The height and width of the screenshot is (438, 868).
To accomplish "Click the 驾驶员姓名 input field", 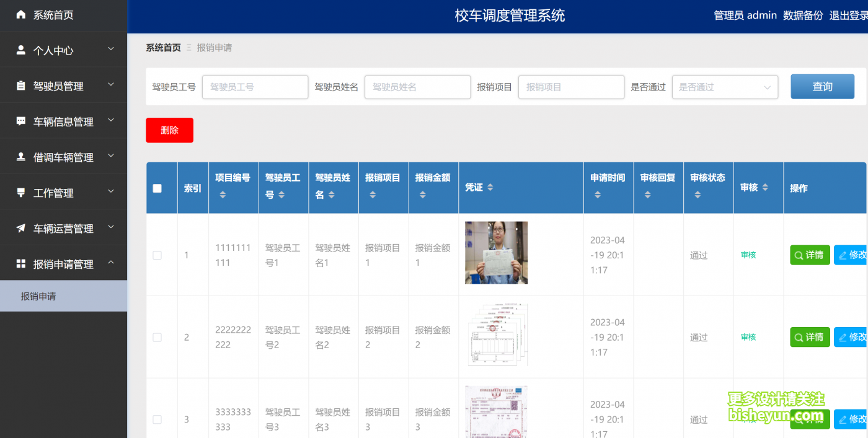I will [417, 87].
